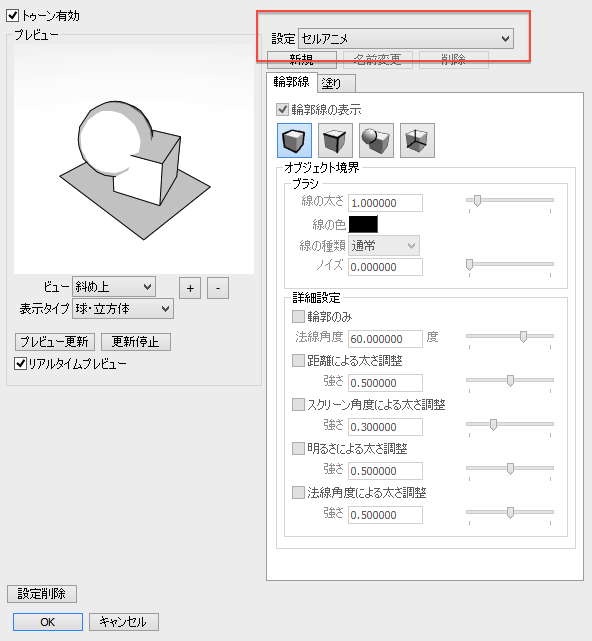Enable the 輪郭のみ checkbox
This screenshot has height=641, width=592.
298,316
